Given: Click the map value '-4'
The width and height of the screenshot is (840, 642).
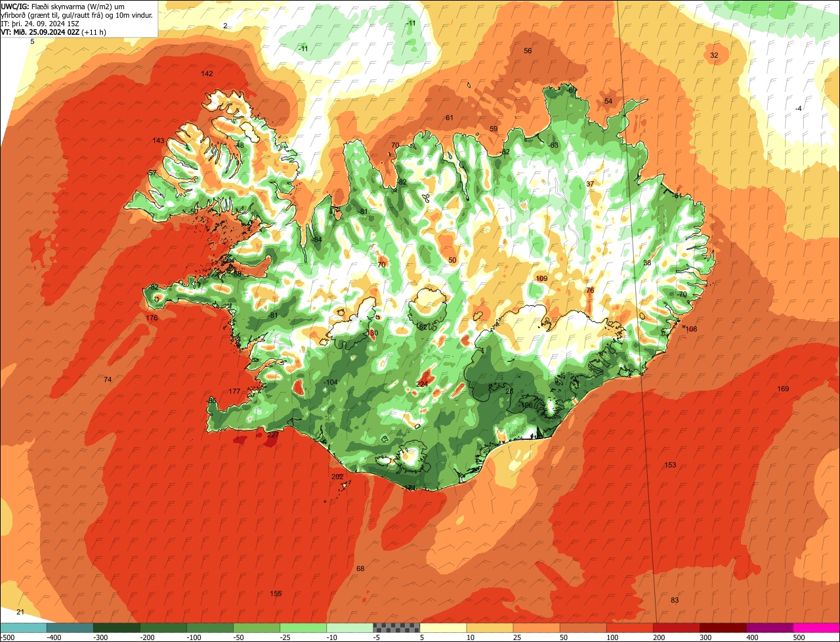Looking at the screenshot, I should click(798, 109).
